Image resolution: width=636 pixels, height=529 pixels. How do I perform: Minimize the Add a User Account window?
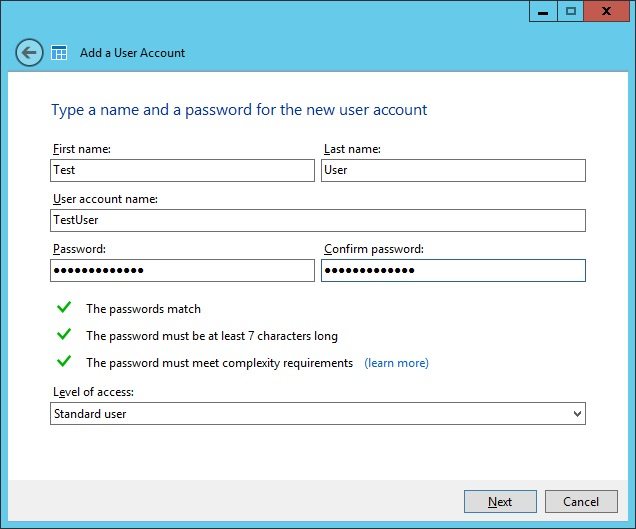(x=543, y=11)
